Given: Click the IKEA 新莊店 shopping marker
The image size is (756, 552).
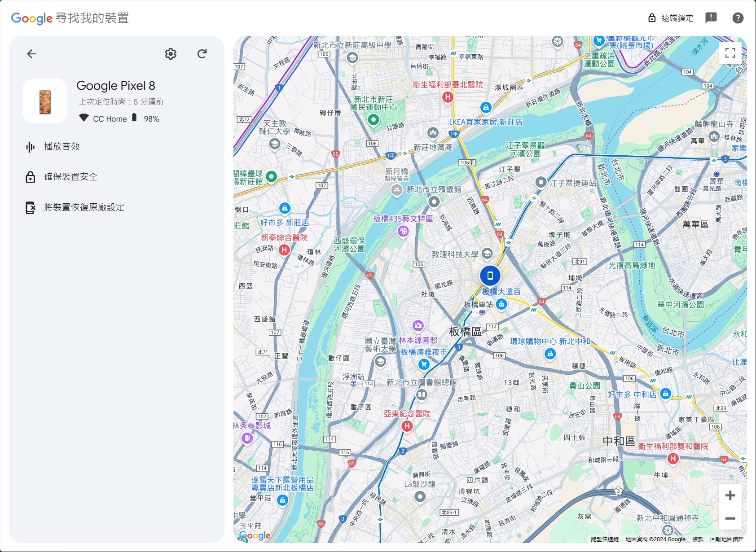Looking at the screenshot, I should click(486, 107).
